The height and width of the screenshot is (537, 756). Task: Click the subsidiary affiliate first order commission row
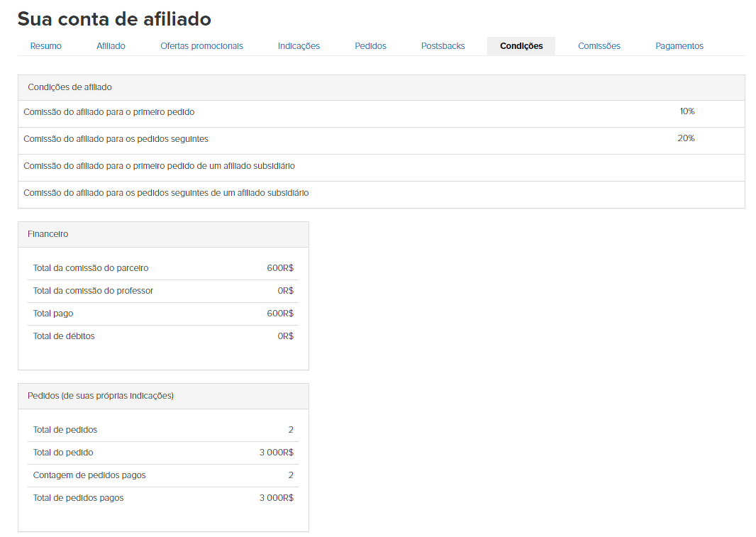159,166
